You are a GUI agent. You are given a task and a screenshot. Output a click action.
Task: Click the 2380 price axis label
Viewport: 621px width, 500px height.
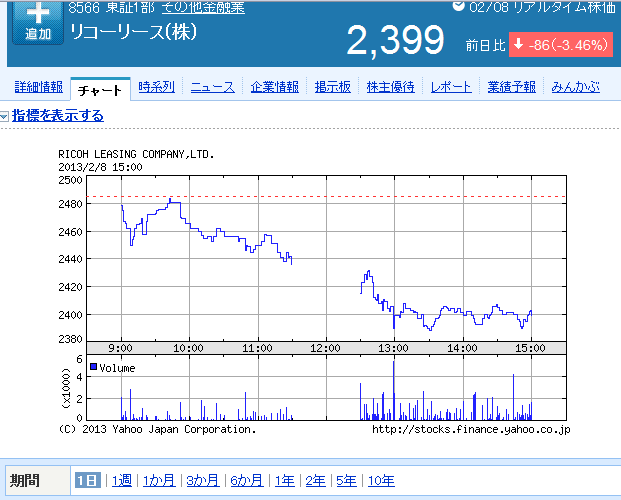click(x=70, y=339)
